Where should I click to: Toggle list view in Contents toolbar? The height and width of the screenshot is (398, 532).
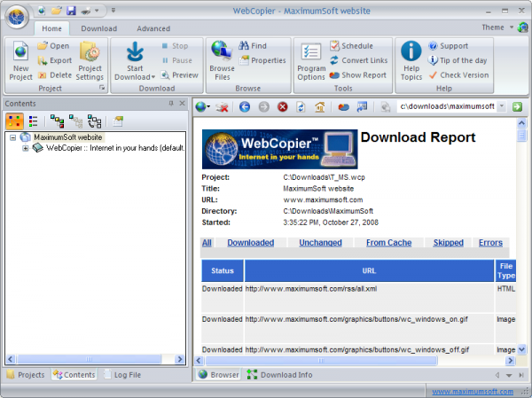tap(33, 121)
